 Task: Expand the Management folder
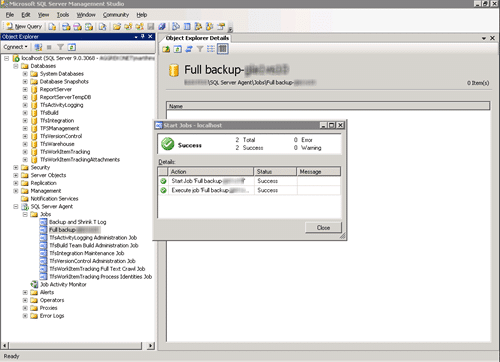tap(16, 191)
